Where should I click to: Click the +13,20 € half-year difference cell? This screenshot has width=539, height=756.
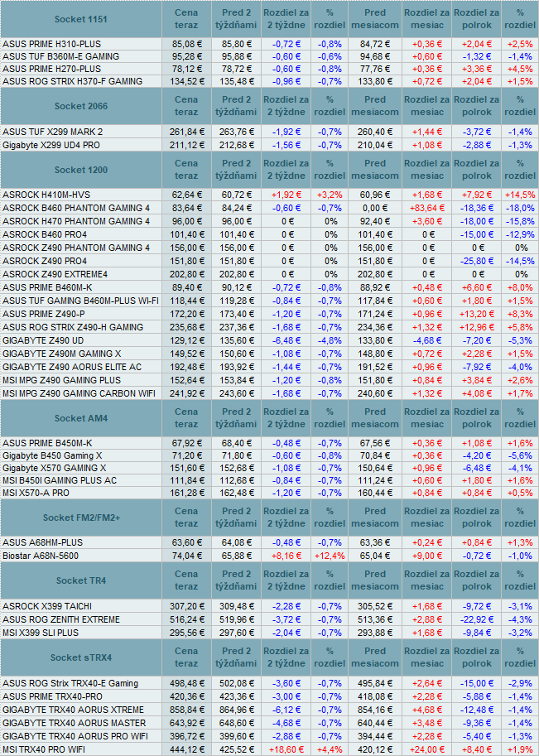coord(476,314)
